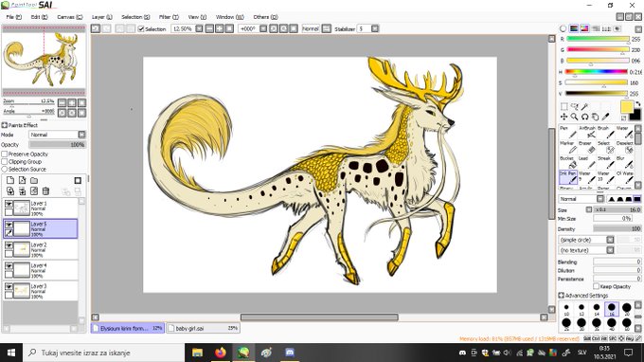Open the brush shape (simple circle) dropdown

click(610, 240)
